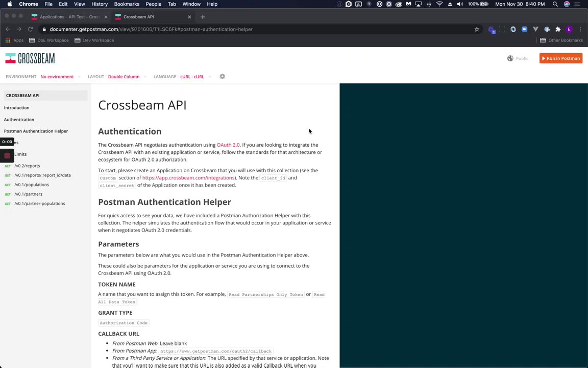This screenshot has width=588, height=368.
Task: Open Chrome three-dot menu
Action: coord(580,29)
